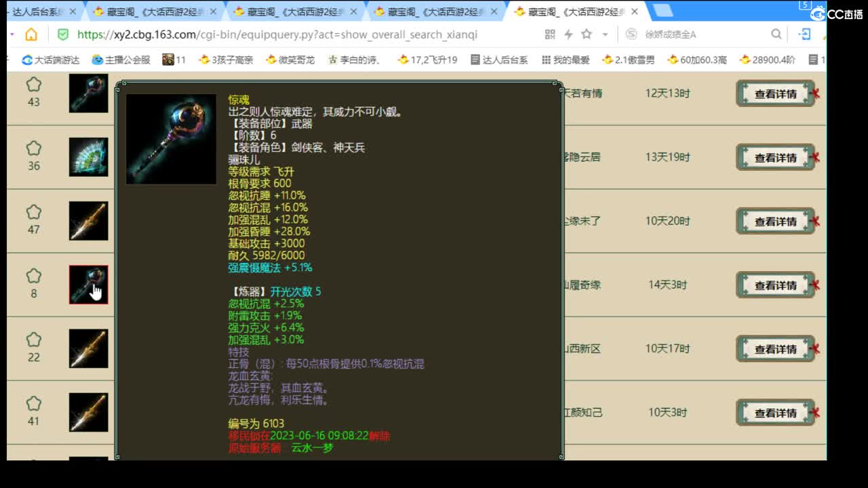This screenshot has width=868, height=488.
Task: Click the spear thumbnail in row 47
Action: pos(88,221)
